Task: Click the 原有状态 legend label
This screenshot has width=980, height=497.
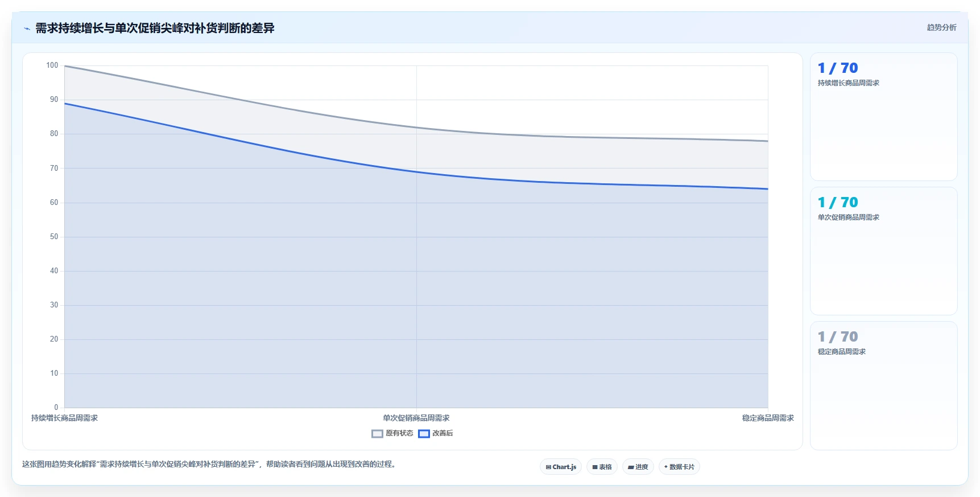Action: 399,433
